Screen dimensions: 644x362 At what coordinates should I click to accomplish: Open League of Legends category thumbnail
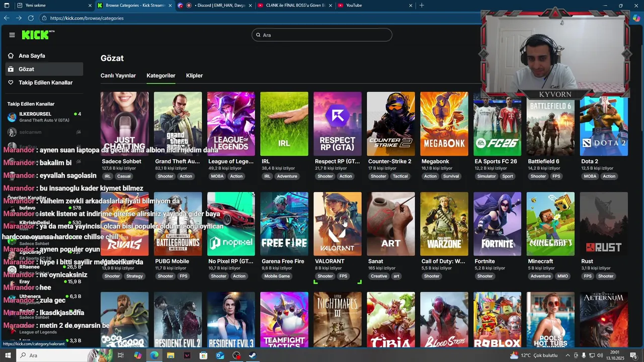tap(231, 124)
